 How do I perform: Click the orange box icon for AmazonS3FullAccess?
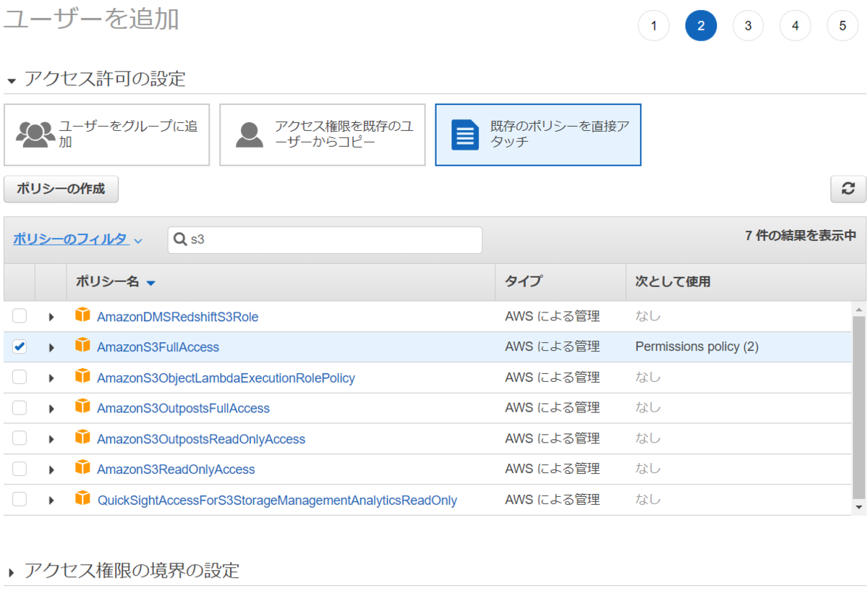[x=83, y=346]
